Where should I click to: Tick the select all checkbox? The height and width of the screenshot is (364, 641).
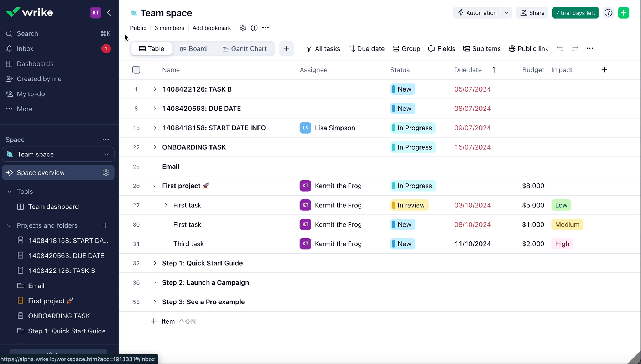[x=136, y=70]
